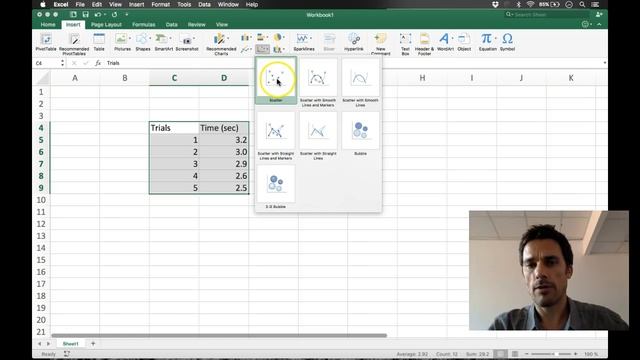Image resolution: width=640 pixels, height=360 pixels.
Task: Open the Tools menu in menu bar
Action: coord(184,4)
